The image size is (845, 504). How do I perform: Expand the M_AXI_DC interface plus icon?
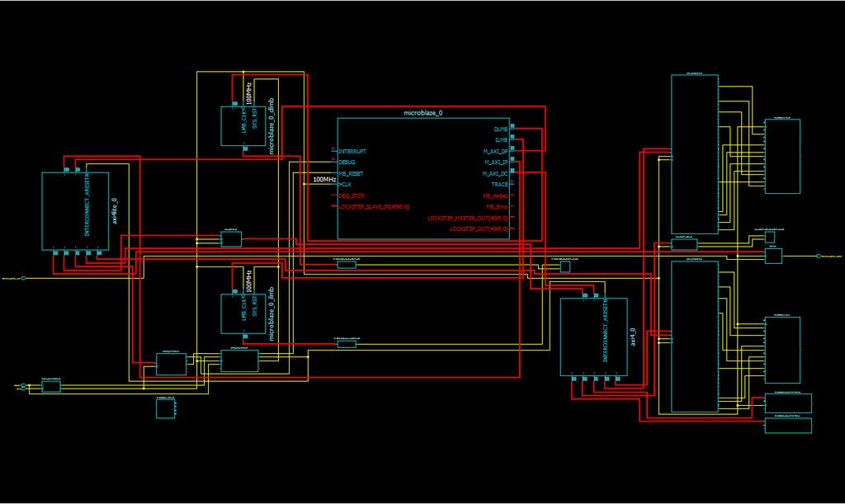tap(512, 171)
